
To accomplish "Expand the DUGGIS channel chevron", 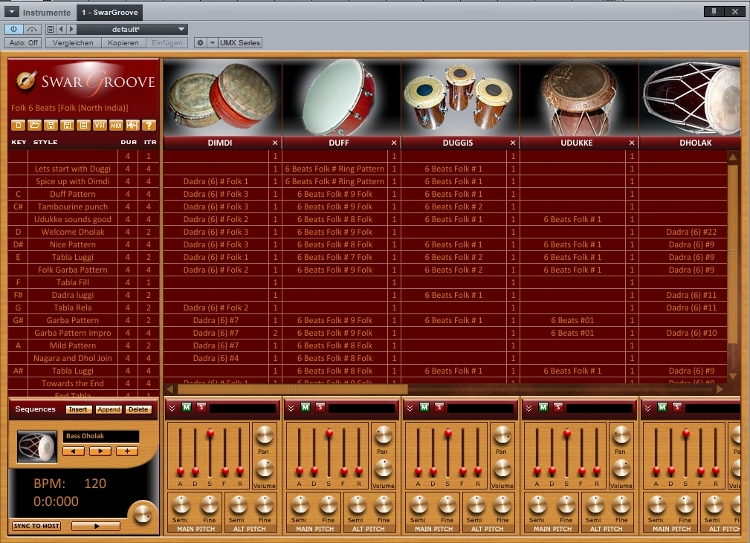I will tap(409, 408).
